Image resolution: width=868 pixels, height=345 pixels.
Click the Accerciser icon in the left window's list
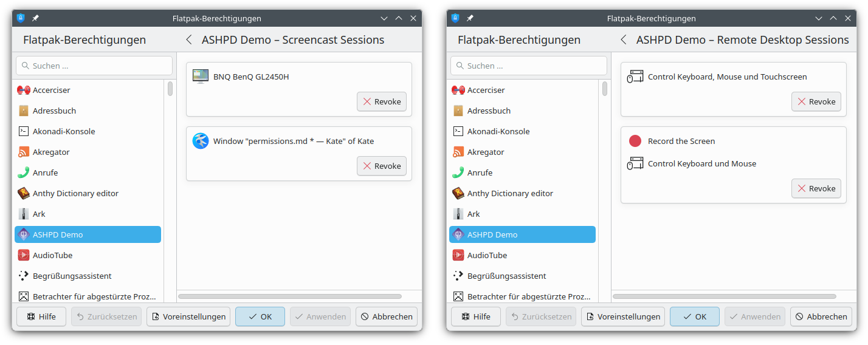24,90
